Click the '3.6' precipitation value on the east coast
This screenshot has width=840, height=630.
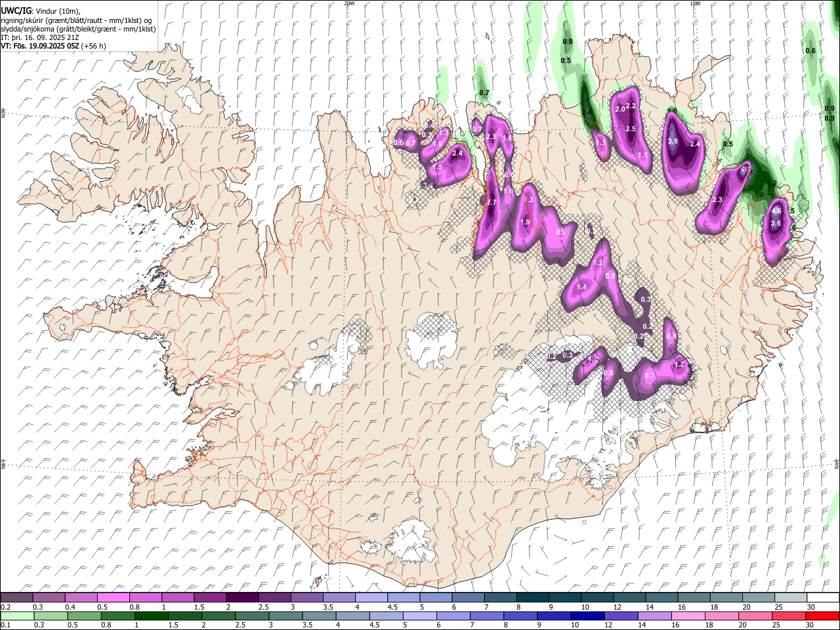[x=775, y=223]
